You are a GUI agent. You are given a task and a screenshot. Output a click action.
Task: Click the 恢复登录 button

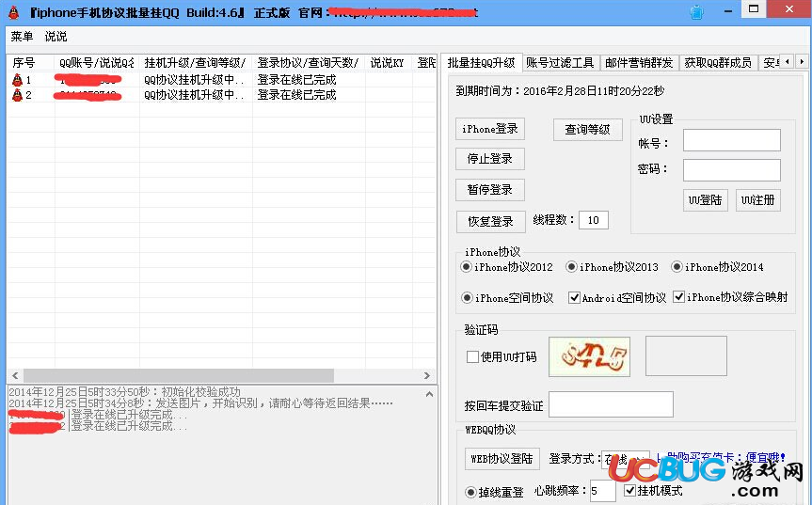click(490, 221)
